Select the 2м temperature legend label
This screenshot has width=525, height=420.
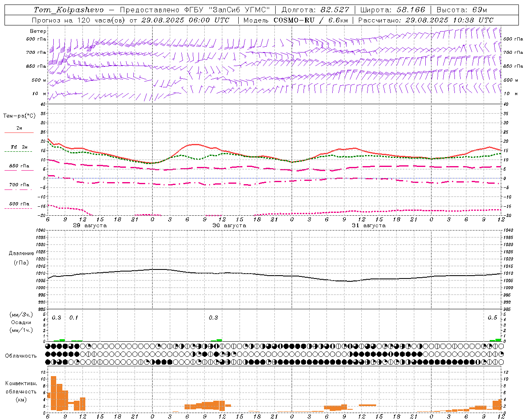tap(19, 128)
